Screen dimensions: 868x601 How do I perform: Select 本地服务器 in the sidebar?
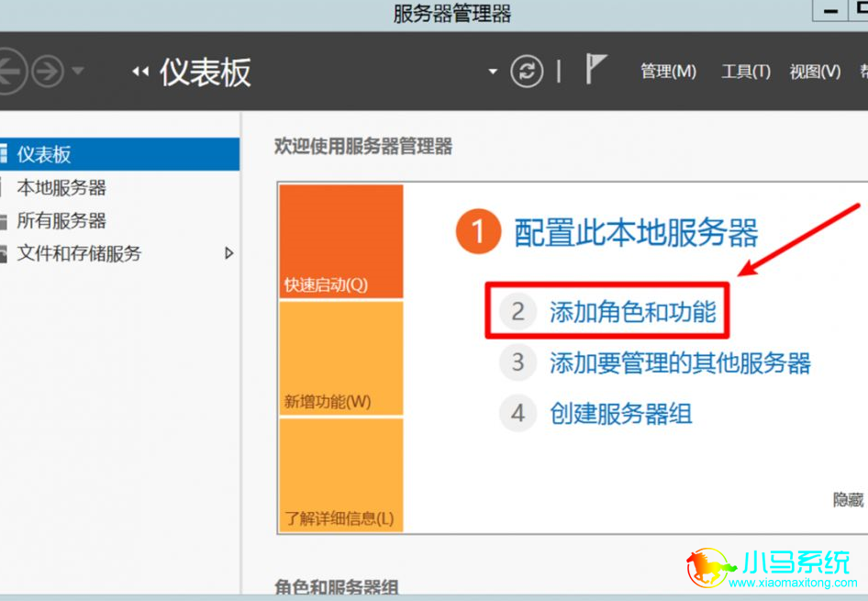[119, 187]
